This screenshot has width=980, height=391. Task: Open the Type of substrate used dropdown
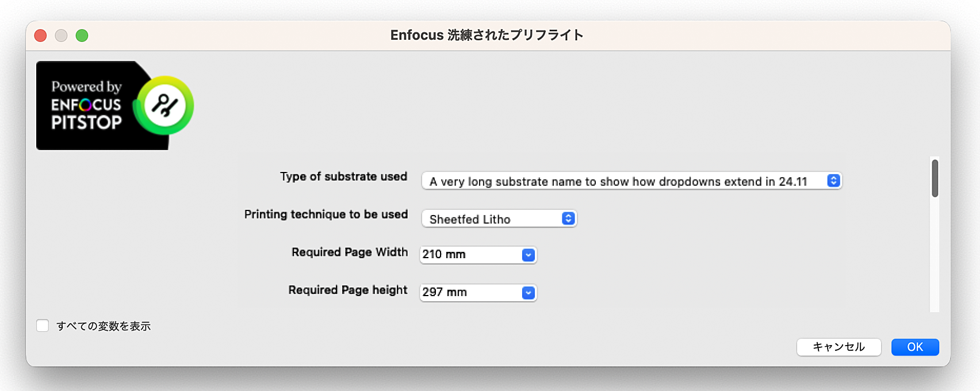[631, 181]
